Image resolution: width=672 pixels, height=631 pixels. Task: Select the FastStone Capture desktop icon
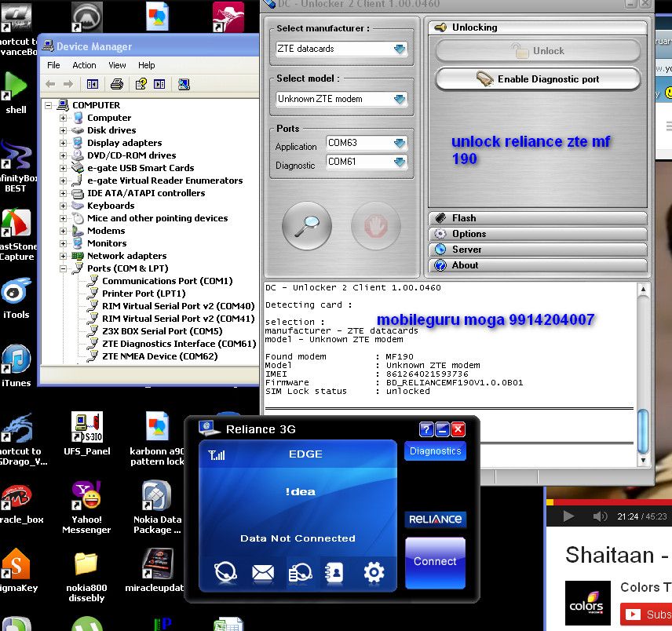[x=16, y=235]
